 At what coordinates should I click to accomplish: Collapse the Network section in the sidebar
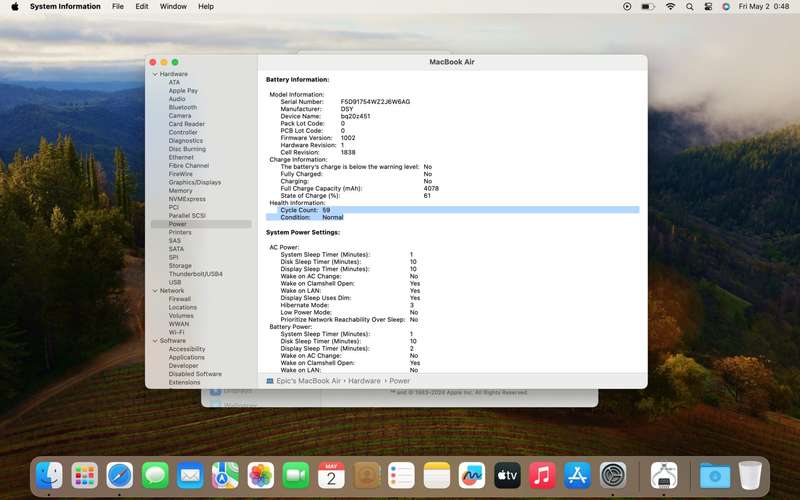155,291
